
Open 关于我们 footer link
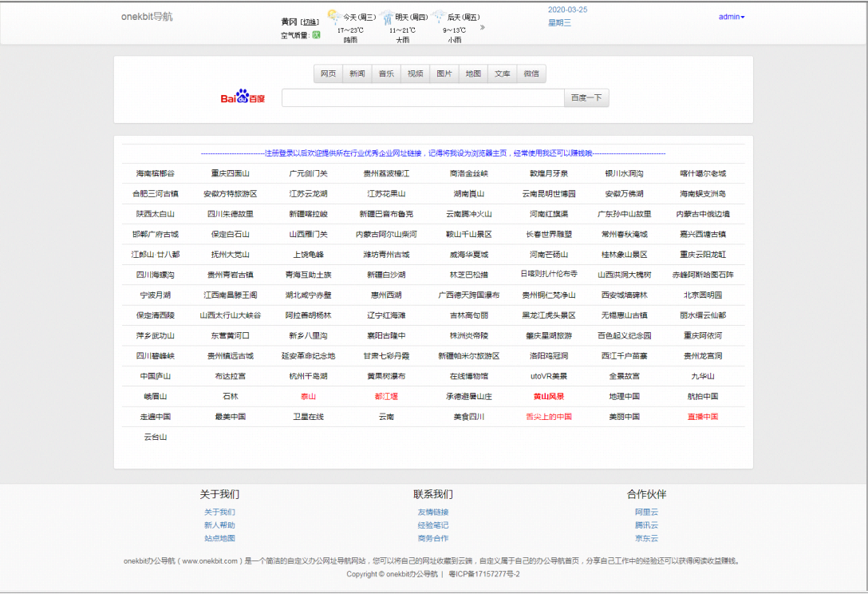tap(219, 513)
